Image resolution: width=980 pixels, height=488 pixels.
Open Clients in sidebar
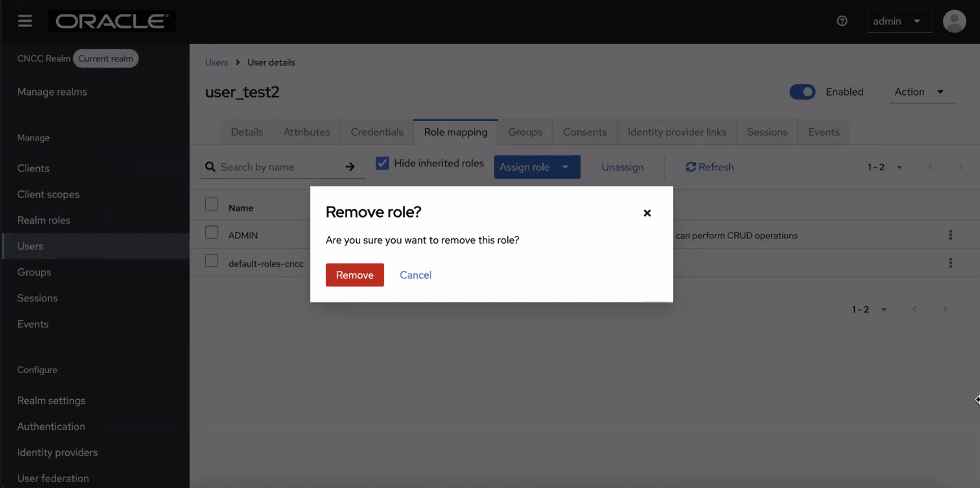click(96, 168)
